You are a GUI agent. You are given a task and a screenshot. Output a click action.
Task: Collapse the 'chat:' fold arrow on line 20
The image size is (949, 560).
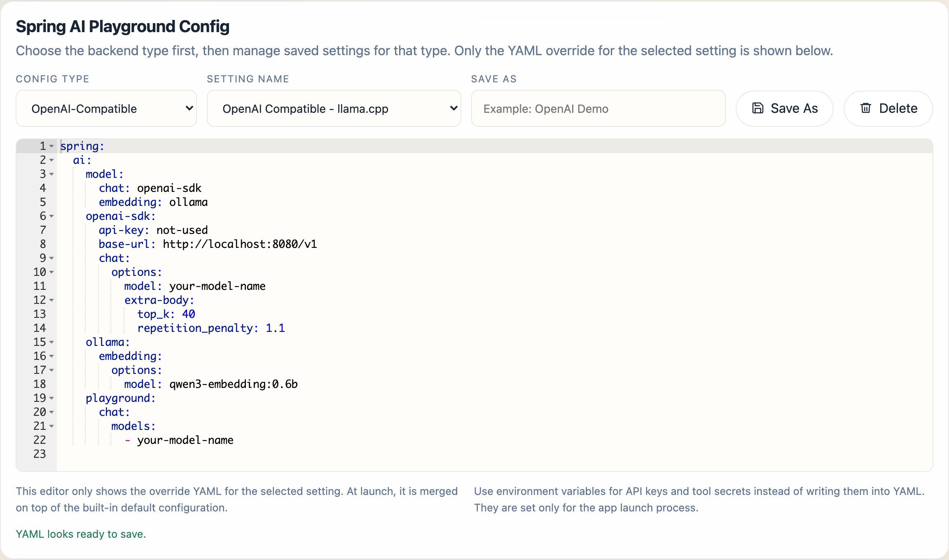(x=51, y=412)
